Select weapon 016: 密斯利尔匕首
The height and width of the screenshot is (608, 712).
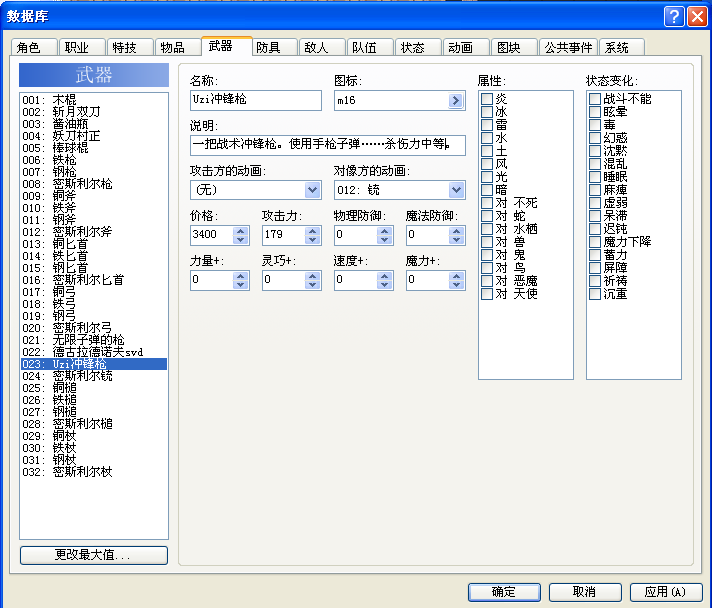click(x=94, y=280)
